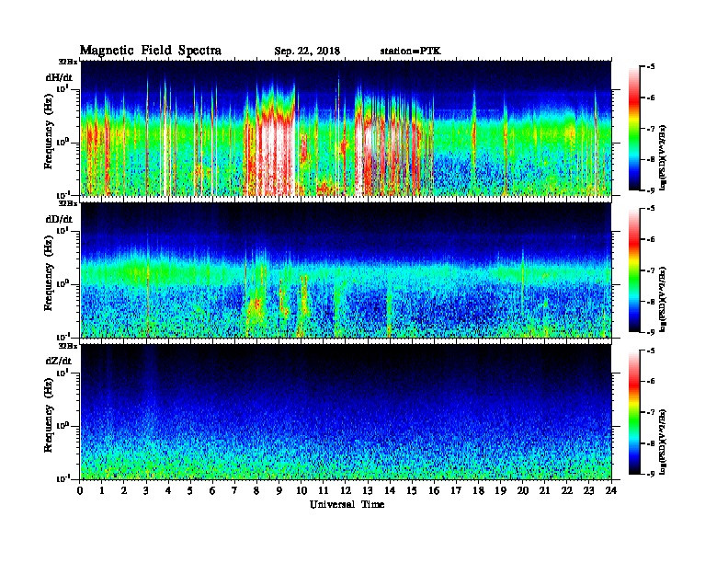Click the "-6" label on dZ/dt color bar
This screenshot has height=563, width=728.
[651, 381]
